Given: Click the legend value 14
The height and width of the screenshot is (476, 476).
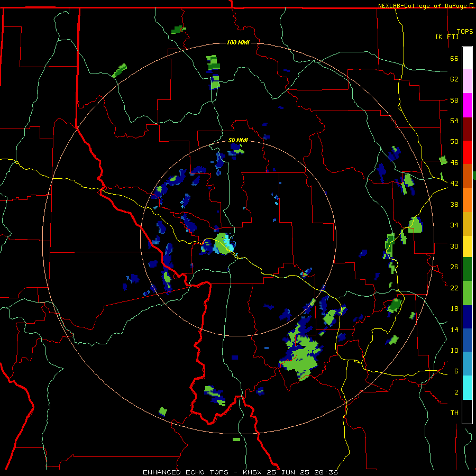Looking at the screenshot, I should click(454, 329).
